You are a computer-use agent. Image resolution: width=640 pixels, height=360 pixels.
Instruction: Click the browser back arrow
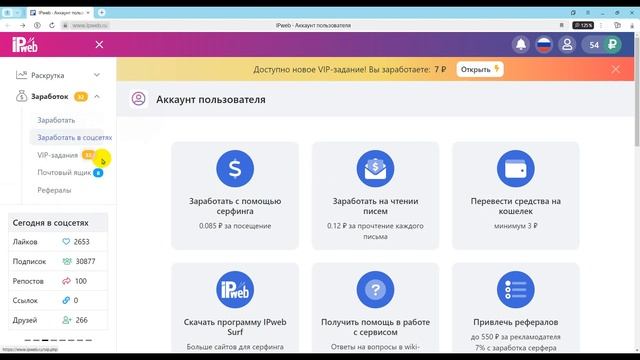point(8,25)
